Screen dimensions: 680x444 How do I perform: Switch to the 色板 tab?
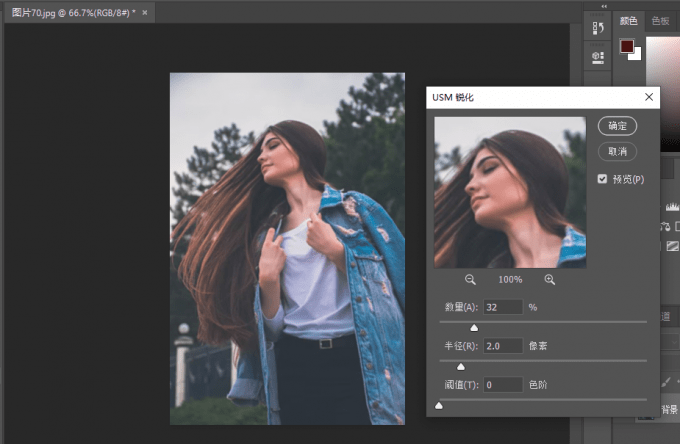coord(660,20)
